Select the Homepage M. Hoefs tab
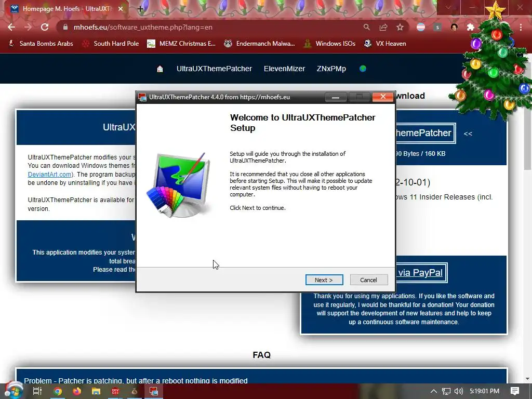 68,9
